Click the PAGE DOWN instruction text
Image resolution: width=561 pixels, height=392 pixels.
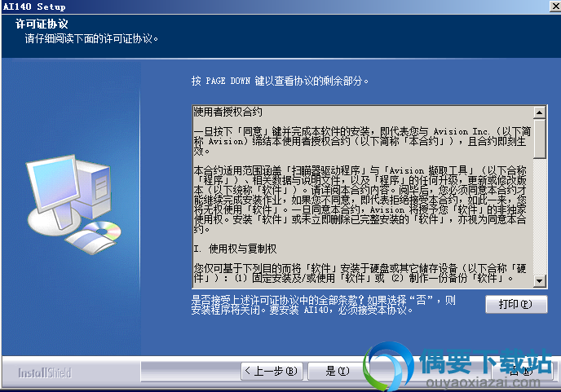click(280, 81)
